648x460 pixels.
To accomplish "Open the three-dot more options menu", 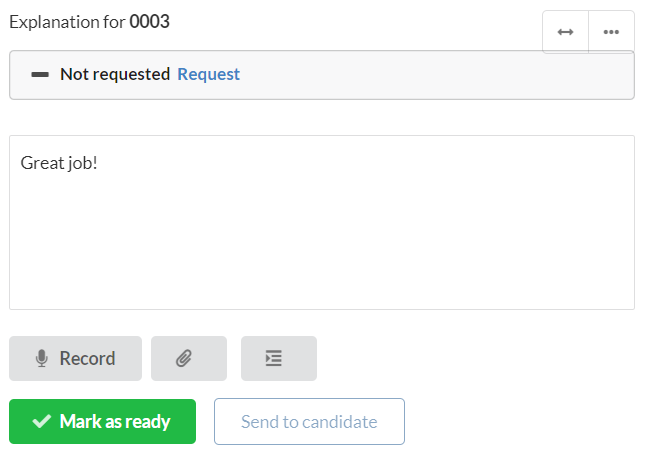I will (611, 32).
